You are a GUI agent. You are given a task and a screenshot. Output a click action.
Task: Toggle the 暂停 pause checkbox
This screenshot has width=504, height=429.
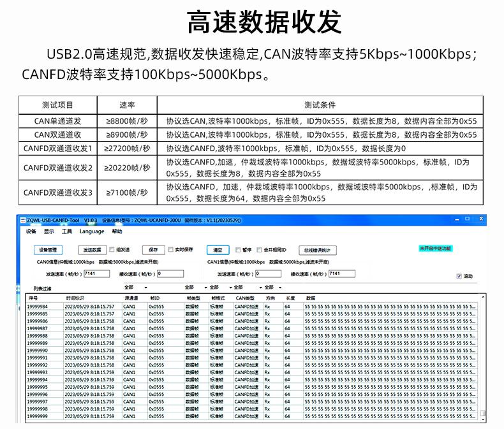238,249
